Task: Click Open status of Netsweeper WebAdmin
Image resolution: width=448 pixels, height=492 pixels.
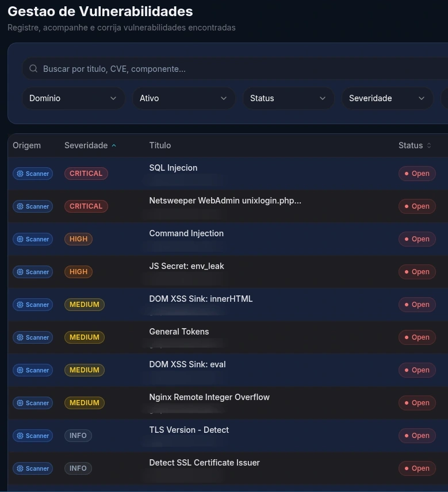Action: pyautogui.click(x=417, y=206)
